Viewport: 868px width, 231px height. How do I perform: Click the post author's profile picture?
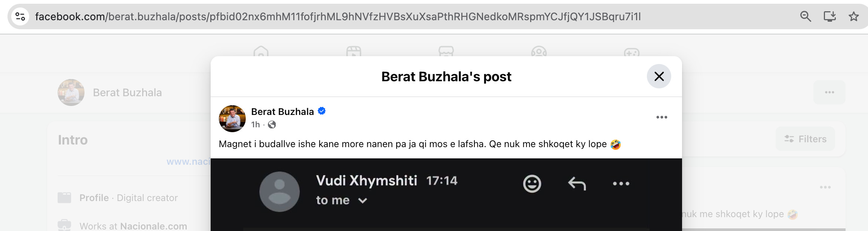pyautogui.click(x=232, y=119)
